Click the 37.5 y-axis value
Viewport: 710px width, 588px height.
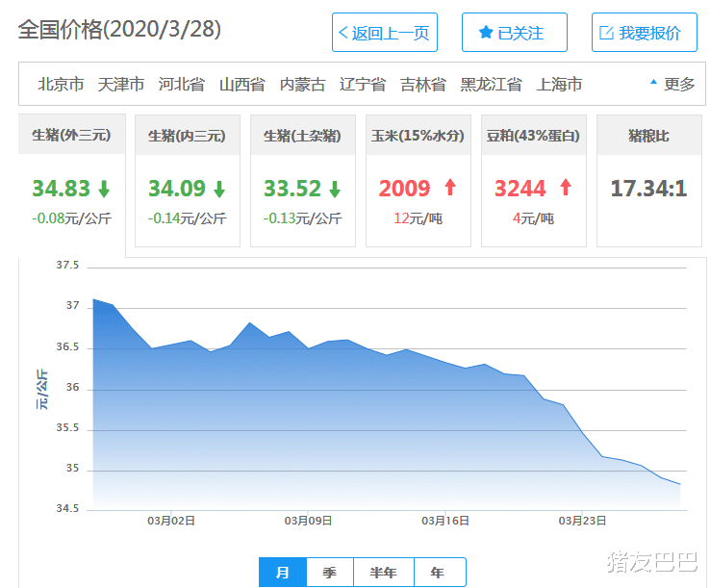[67, 265]
